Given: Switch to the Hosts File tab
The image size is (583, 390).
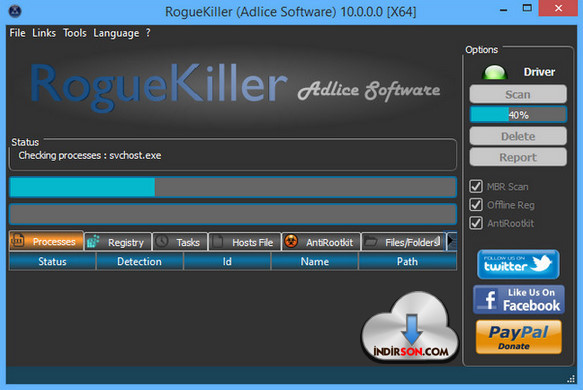Looking at the screenshot, I should click(245, 242).
